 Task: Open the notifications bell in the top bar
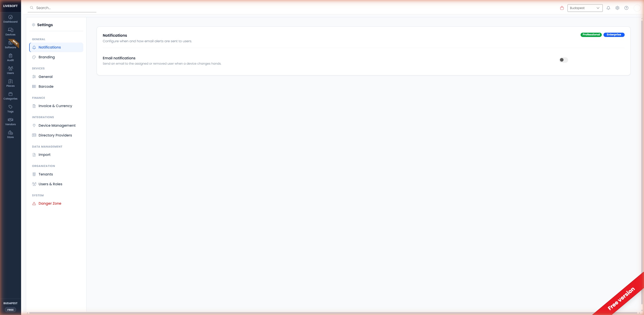pyautogui.click(x=608, y=8)
